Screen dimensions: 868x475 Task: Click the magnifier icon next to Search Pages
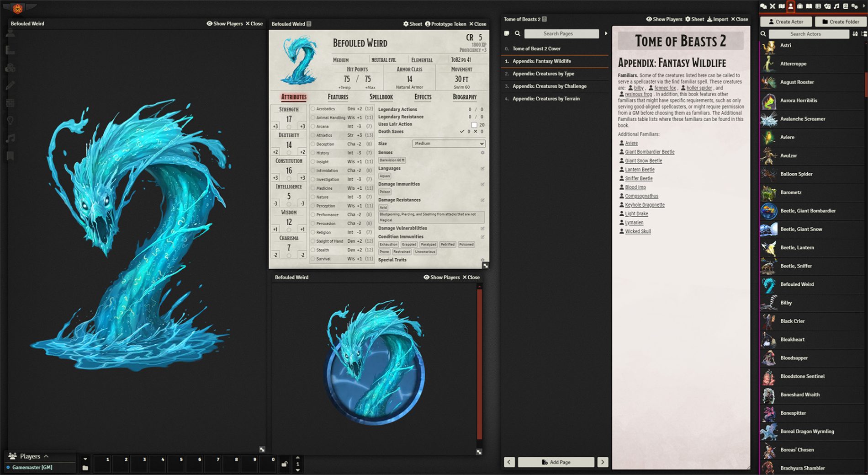pos(518,33)
